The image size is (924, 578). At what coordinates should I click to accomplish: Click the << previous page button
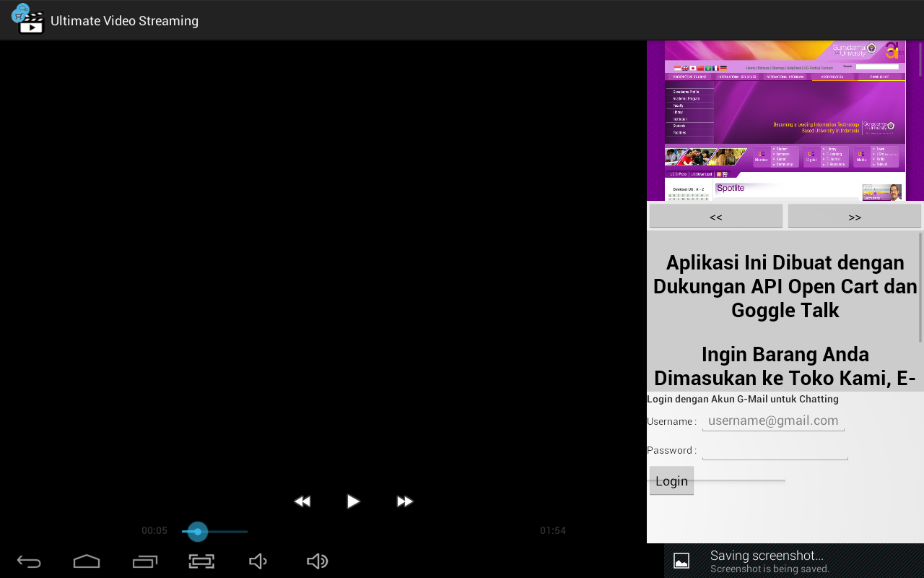point(715,217)
